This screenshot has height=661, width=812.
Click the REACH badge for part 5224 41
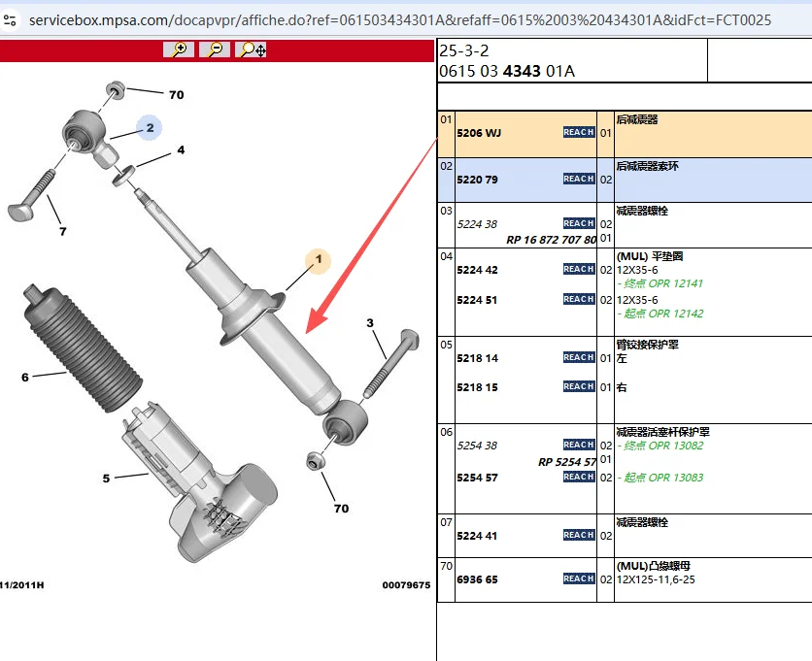pos(579,535)
